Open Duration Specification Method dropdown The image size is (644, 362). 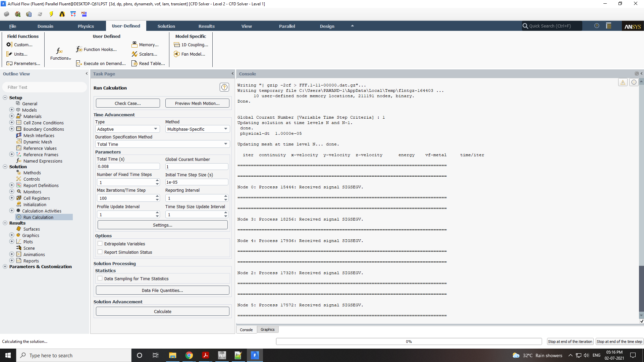click(x=163, y=144)
